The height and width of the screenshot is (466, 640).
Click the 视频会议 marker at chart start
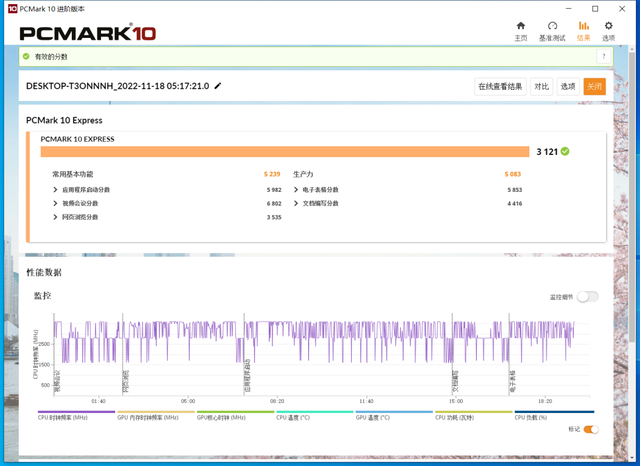(x=57, y=382)
